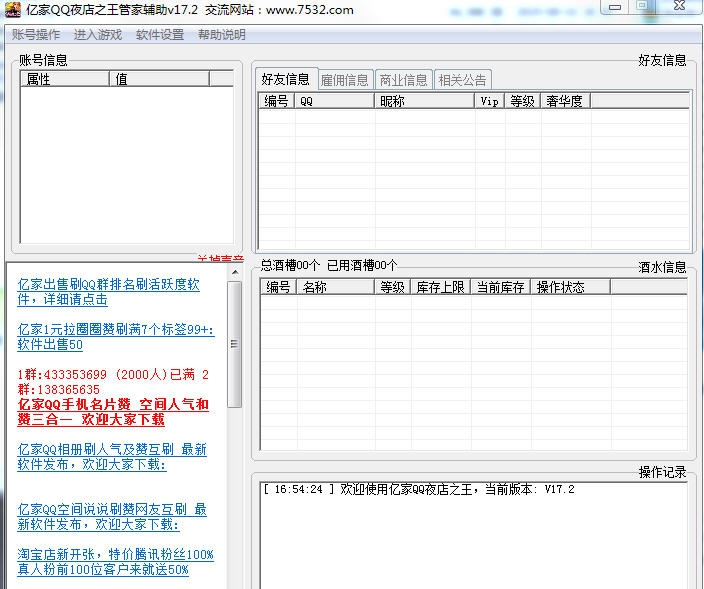This screenshot has width=704, height=589.
Task: Click 编号 header in 酒水信息 table
Action: [x=278, y=287]
